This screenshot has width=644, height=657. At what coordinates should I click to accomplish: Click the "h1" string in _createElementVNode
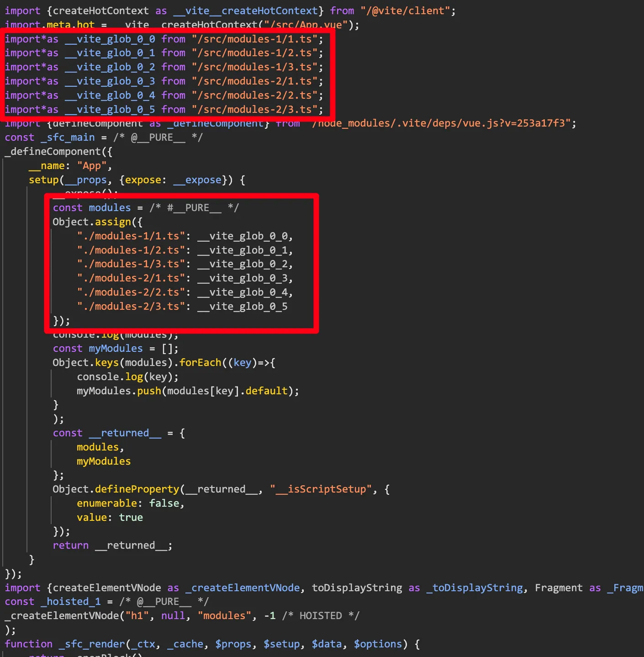[137, 616]
